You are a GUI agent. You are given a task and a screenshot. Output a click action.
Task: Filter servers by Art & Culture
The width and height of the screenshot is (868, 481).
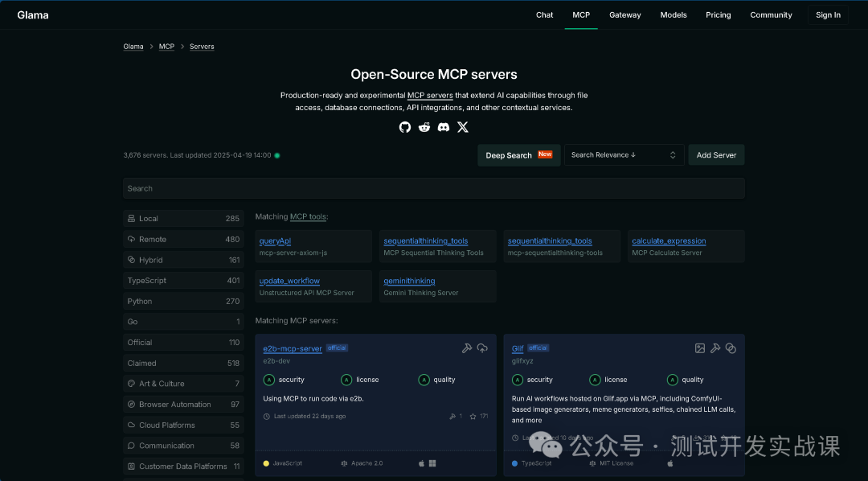click(183, 384)
